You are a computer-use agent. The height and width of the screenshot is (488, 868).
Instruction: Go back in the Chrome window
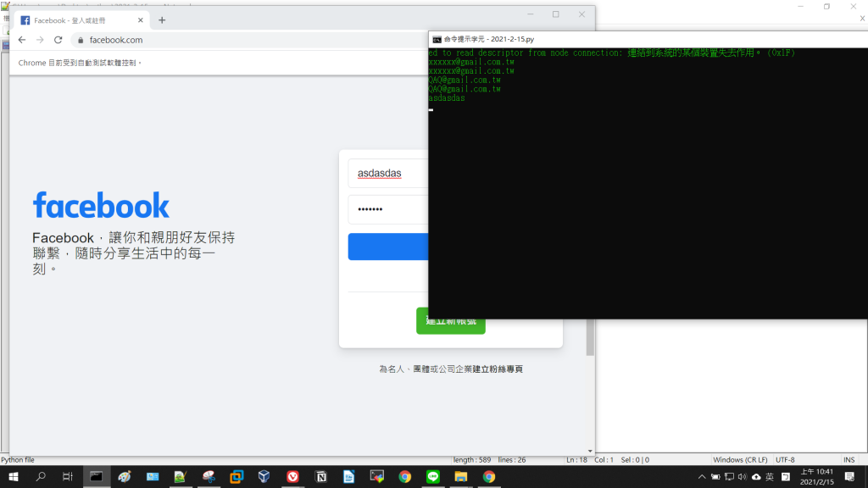(x=22, y=40)
